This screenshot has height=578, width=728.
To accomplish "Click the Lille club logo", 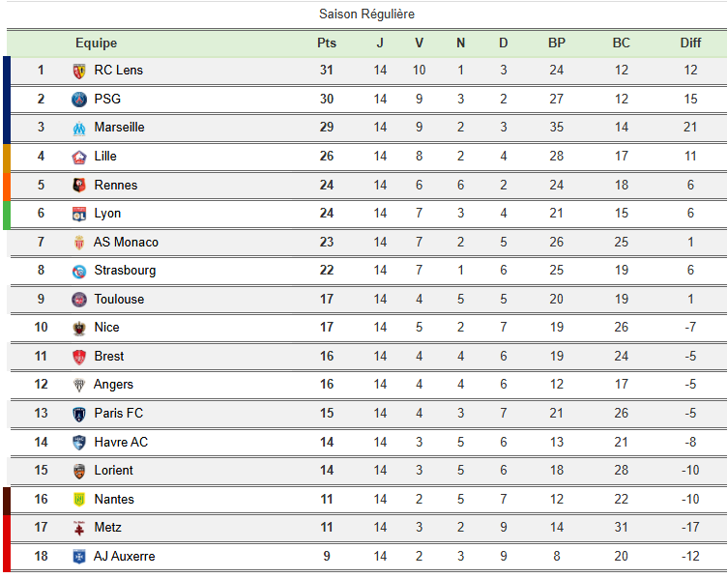I will pyautogui.click(x=79, y=157).
